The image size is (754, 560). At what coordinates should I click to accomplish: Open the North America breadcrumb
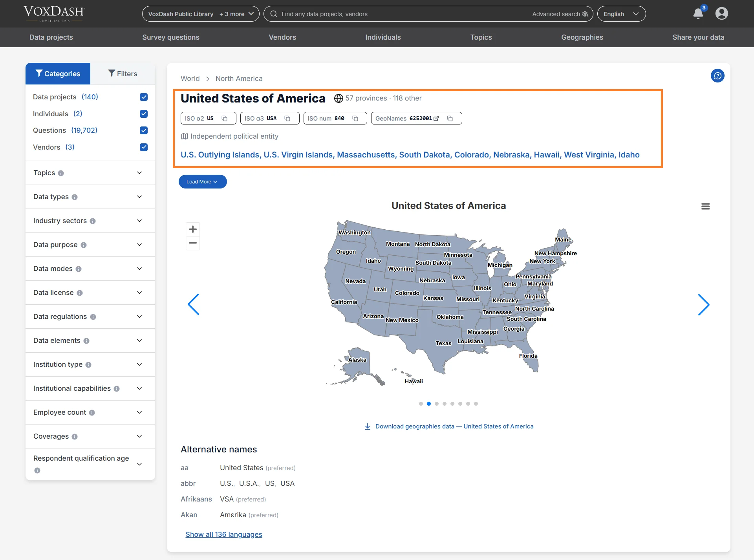pos(239,79)
